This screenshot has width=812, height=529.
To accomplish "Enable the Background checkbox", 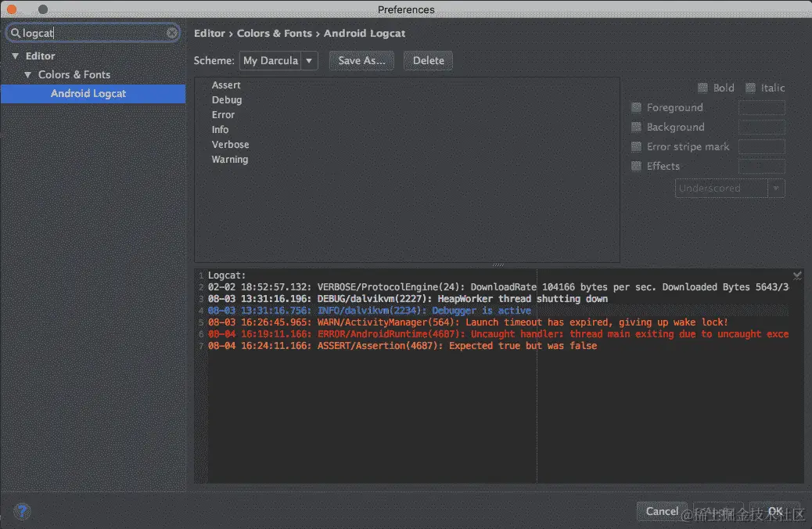I will point(637,127).
